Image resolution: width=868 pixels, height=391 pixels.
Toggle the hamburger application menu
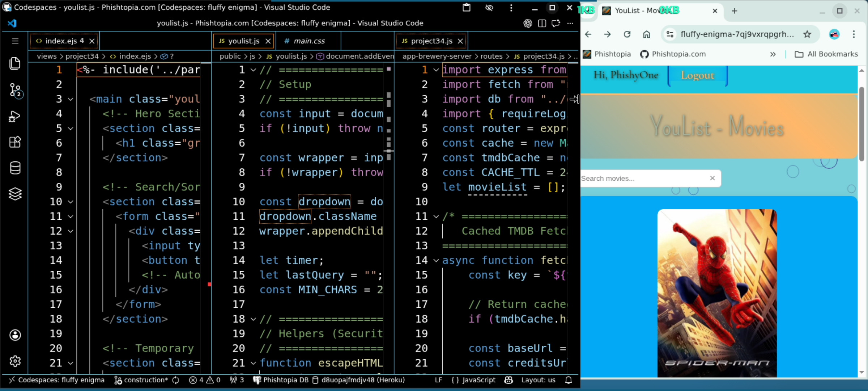(15, 41)
